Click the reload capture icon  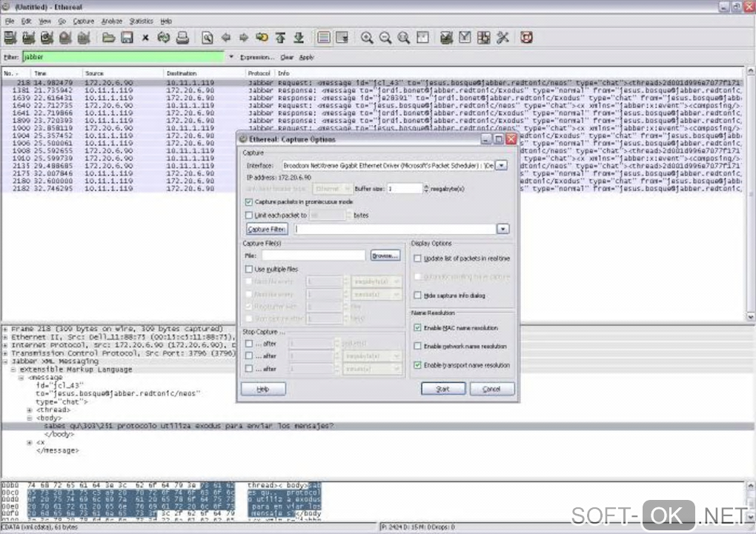tap(164, 38)
